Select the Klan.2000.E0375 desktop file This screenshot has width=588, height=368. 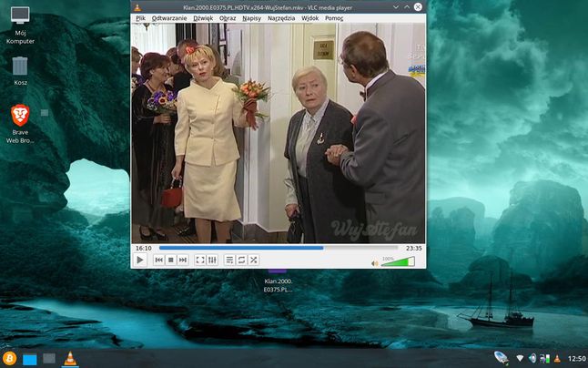pos(278,281)
